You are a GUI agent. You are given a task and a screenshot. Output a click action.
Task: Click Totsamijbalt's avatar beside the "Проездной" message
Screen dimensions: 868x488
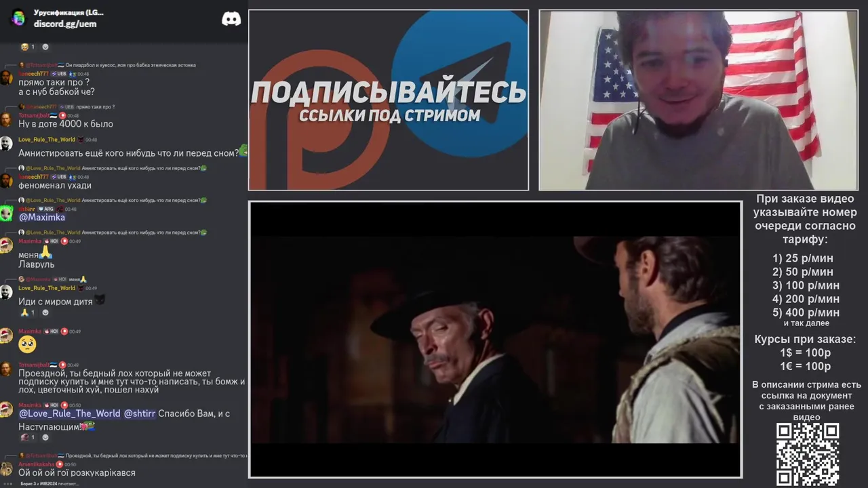point(6,369)
